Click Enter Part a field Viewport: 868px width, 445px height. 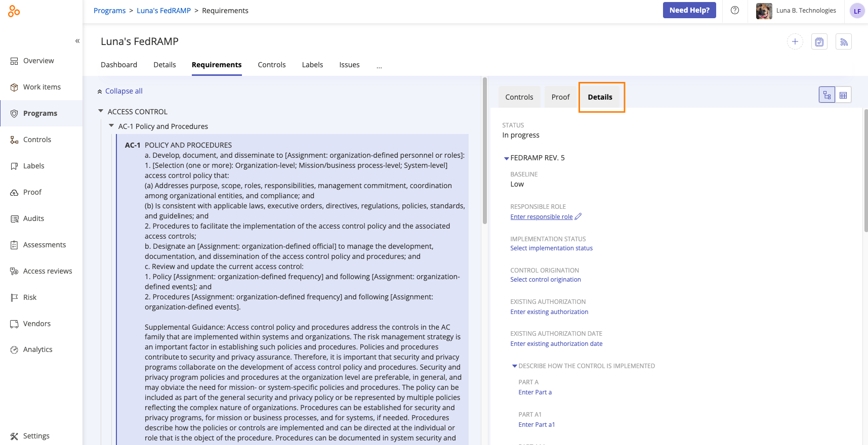pos(535,392)
